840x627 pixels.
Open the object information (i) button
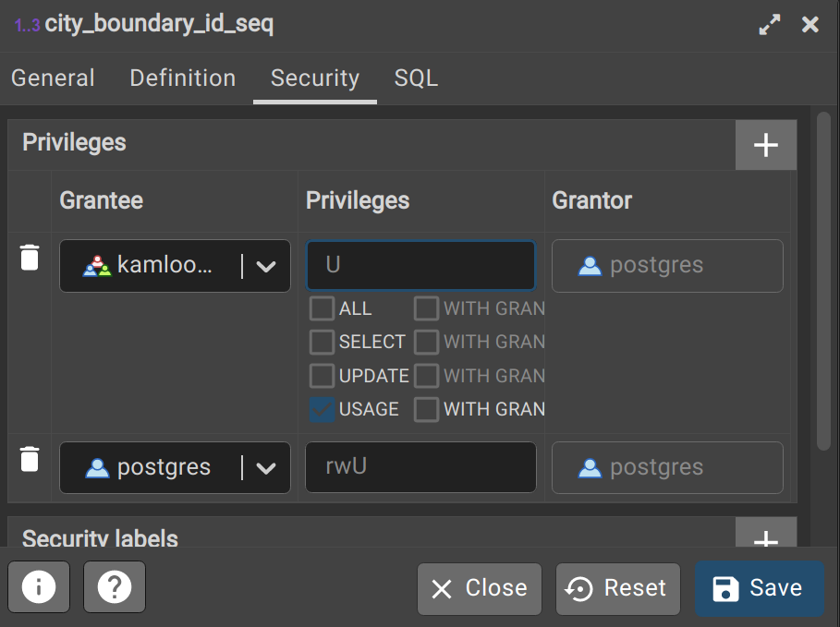(39, 587)
